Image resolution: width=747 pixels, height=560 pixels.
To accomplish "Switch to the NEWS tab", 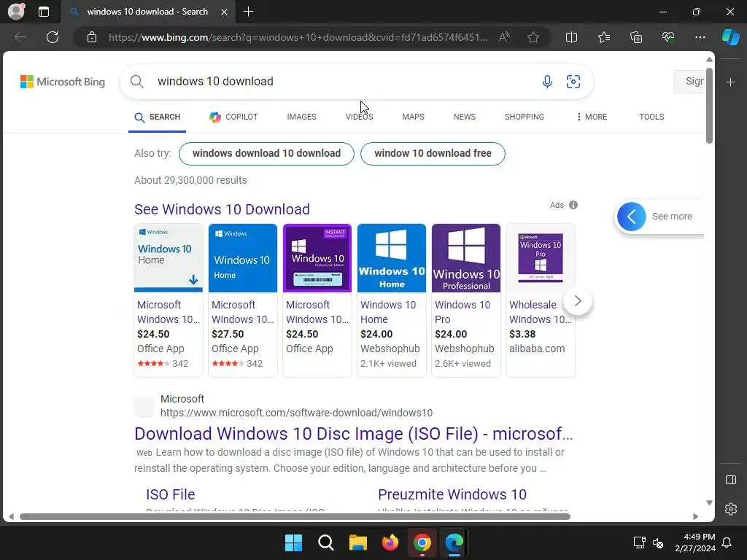I will pyautogui.click(x=465, y=117).
